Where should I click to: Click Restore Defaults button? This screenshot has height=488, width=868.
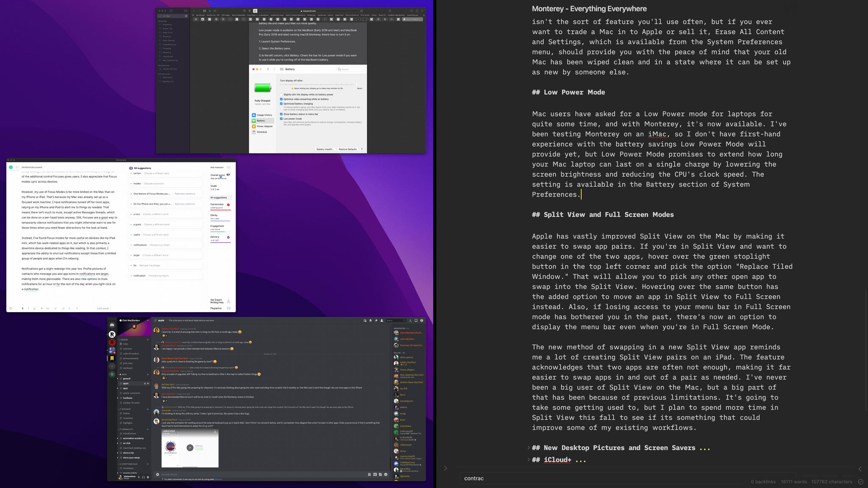pos(348,149)
